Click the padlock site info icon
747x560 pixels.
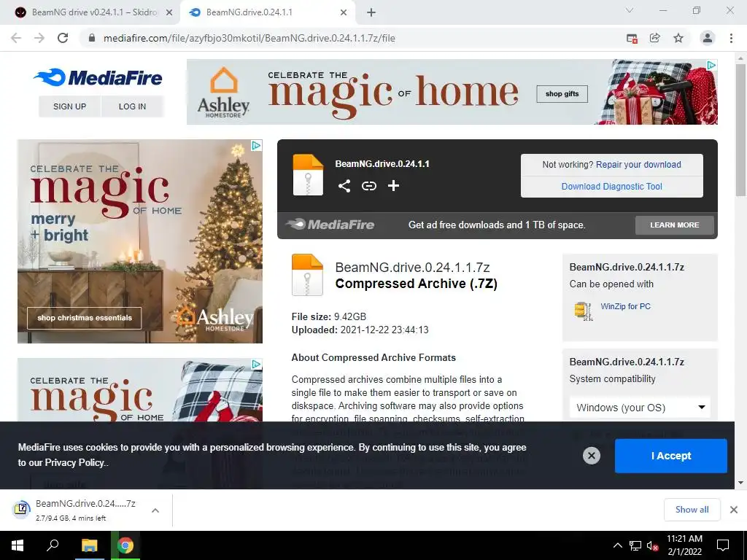click(x=92, y=38)
